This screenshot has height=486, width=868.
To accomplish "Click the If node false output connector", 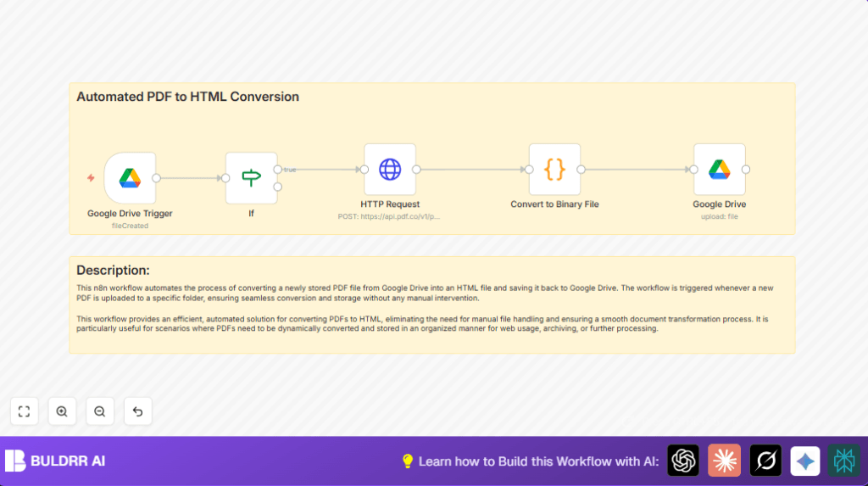I will 278,187.
